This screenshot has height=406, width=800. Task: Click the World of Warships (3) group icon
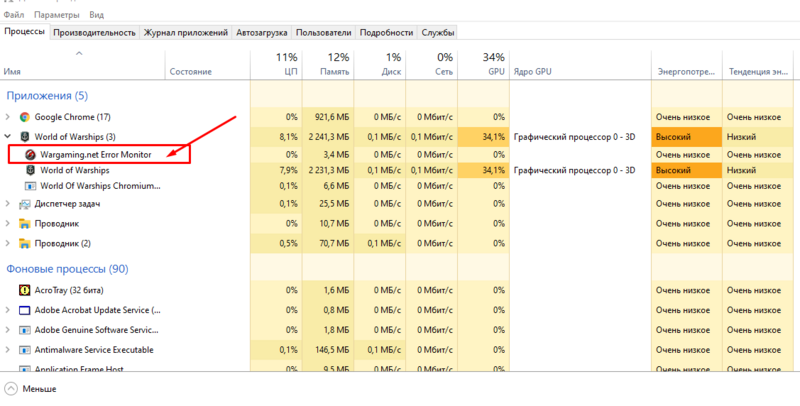coord(24,137)
